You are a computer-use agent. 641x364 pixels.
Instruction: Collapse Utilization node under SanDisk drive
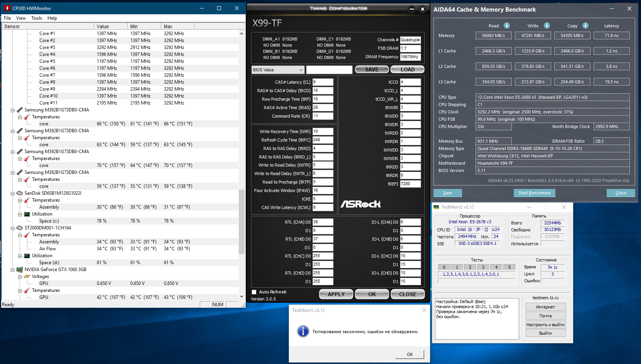pos(20,214)
